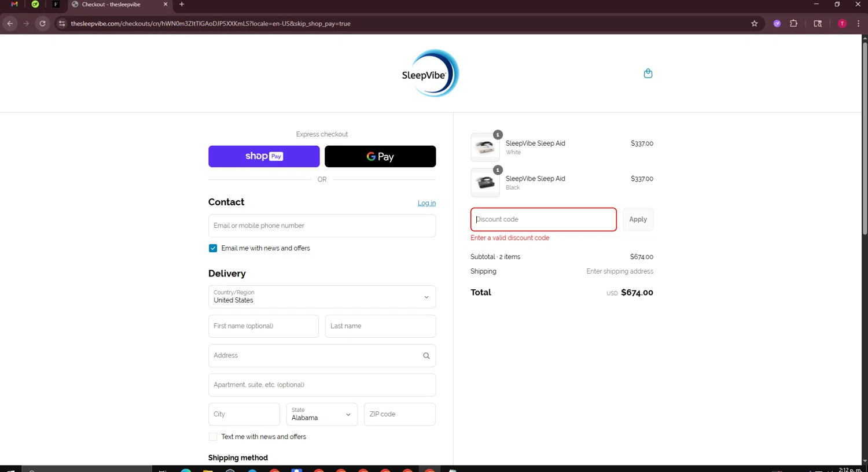The image size is (868, 472).
Task: Pay with Google Pay express checkout
Action: (x=380, y=156)
